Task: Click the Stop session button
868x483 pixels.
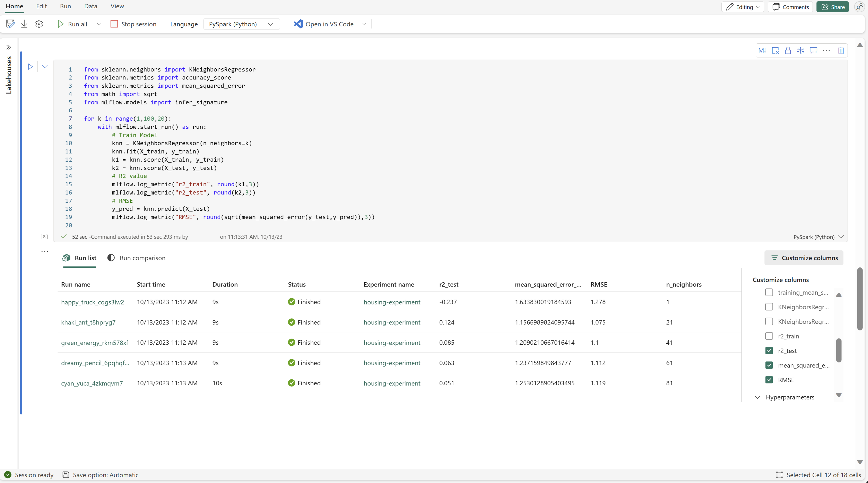Action: 133,24
